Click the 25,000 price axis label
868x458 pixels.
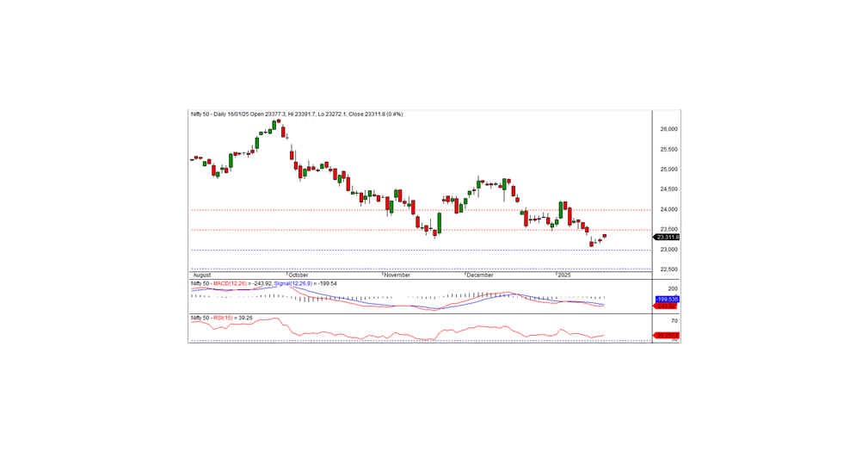coord(668,170)
